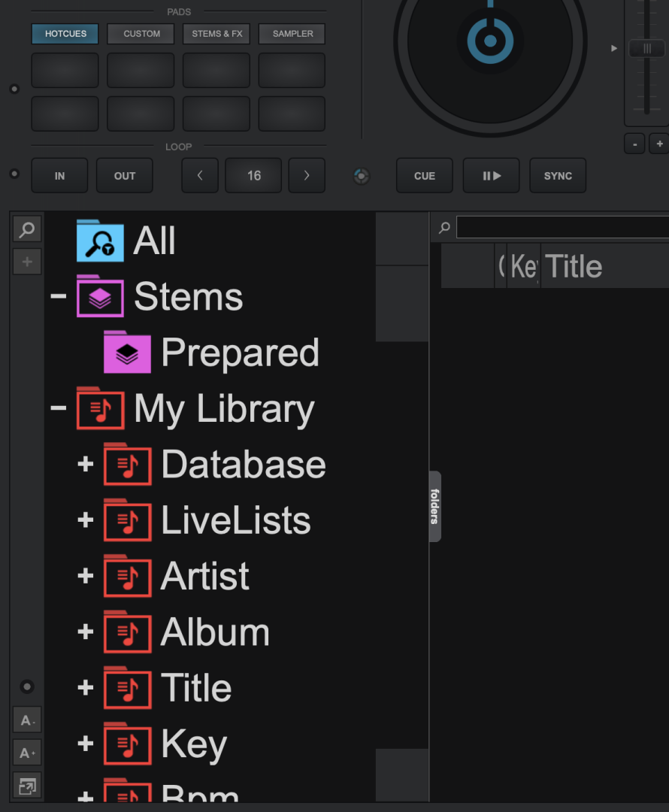This screenshot has width=669, height=812.
Task: Click the browser search magnifier icon
Action: (x=27, y=229)
